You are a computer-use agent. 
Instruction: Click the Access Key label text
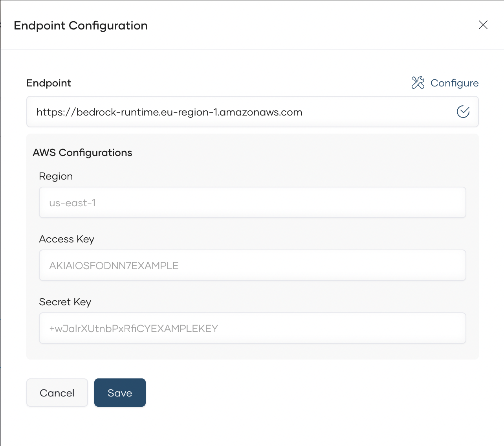(66, 239)
